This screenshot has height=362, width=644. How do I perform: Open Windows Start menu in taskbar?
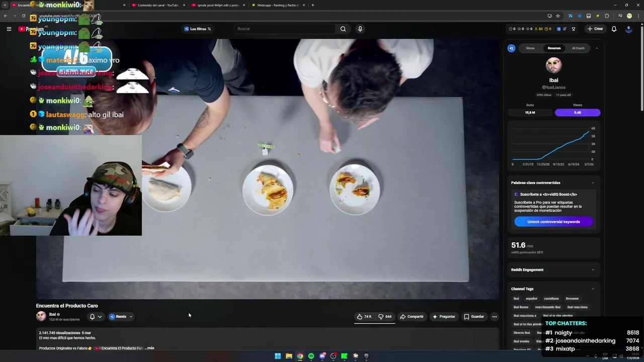point(278,356)
